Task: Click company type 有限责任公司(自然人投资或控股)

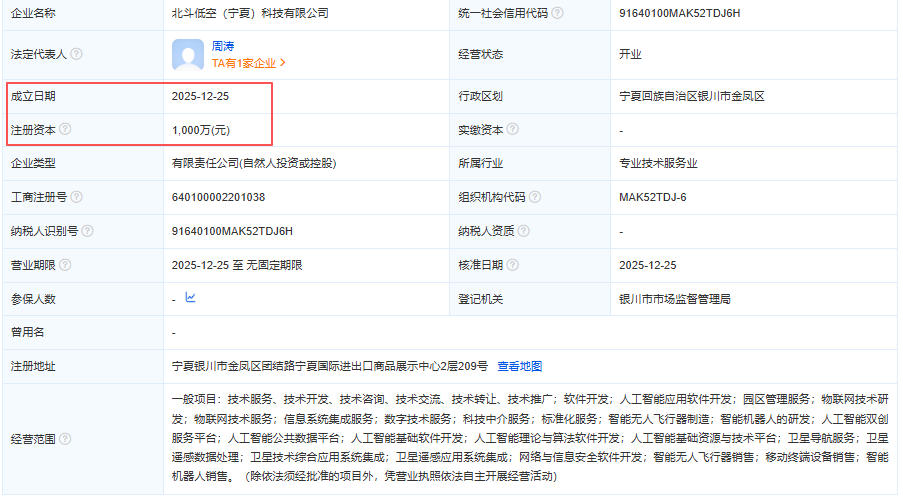Action: [x=254, y=163]
